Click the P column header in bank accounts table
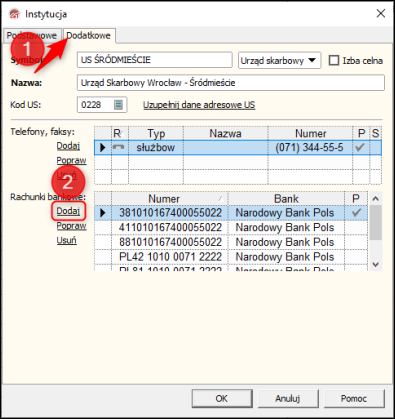Viewport: 395px width, 419px height. pyautogui.click(x=356, y=199)
